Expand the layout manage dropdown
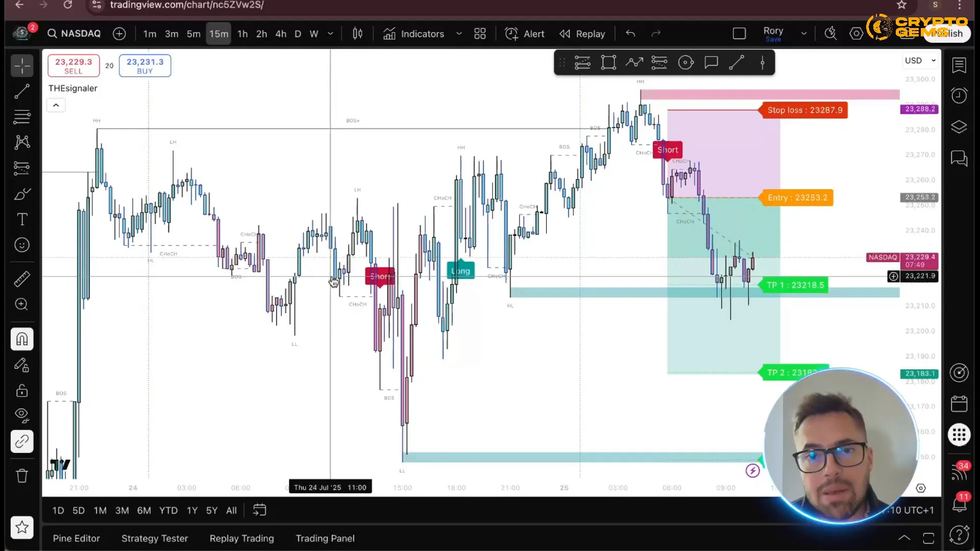Viewport: 980px width, 551px height. 804,34
